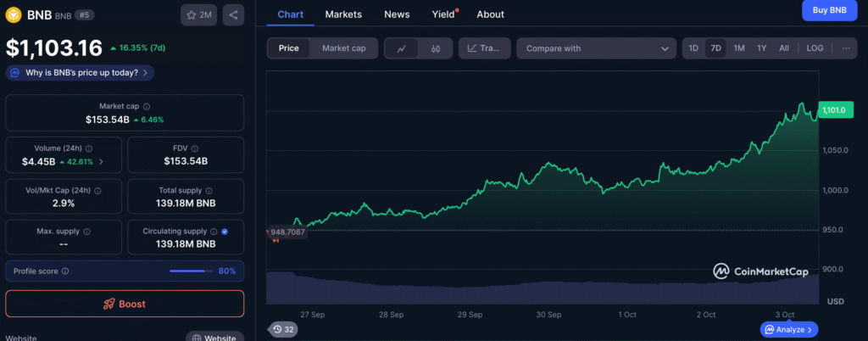Adjust the Profile score 80% bar
868x341 pixels.
pyautogui.click(x=191, y=271)
